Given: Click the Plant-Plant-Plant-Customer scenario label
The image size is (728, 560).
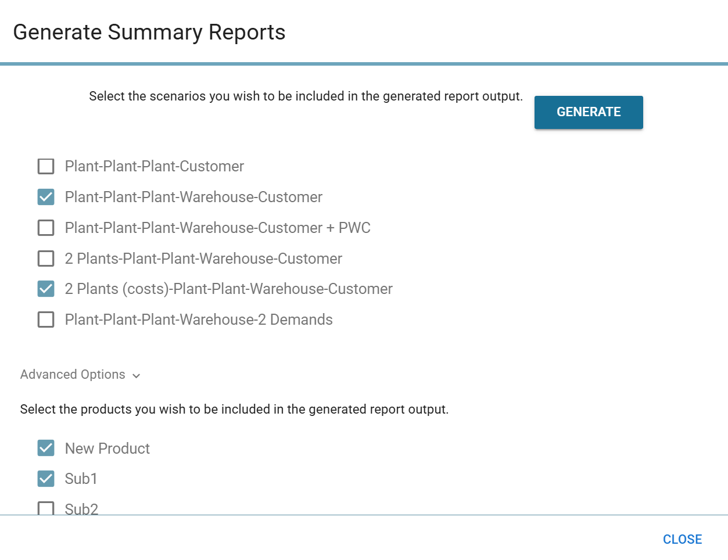Looking at the screenshot, I should [x=154, y=167].
